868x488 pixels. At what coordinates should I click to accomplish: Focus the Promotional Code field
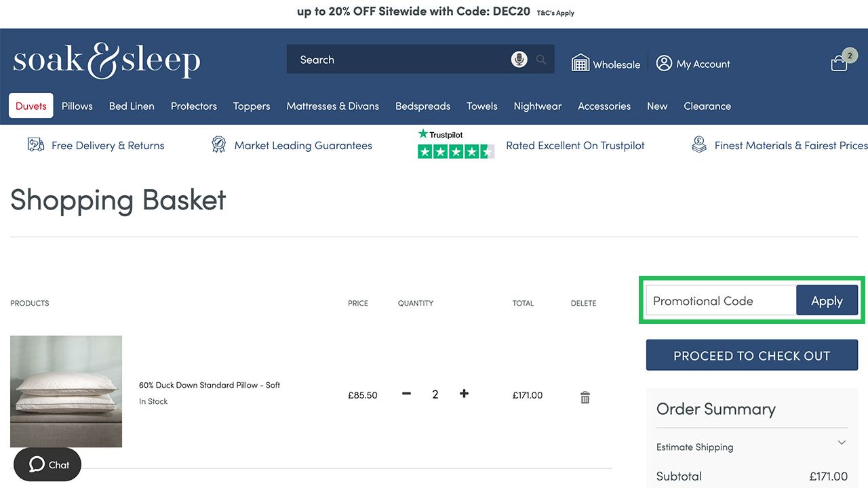[721, 300]
